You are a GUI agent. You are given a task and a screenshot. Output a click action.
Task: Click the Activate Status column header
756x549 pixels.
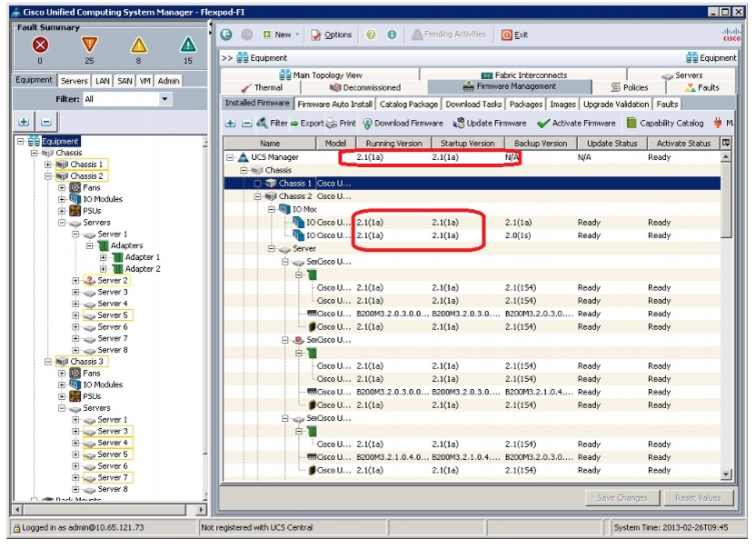pyautogui.click(x=683, y=144)
